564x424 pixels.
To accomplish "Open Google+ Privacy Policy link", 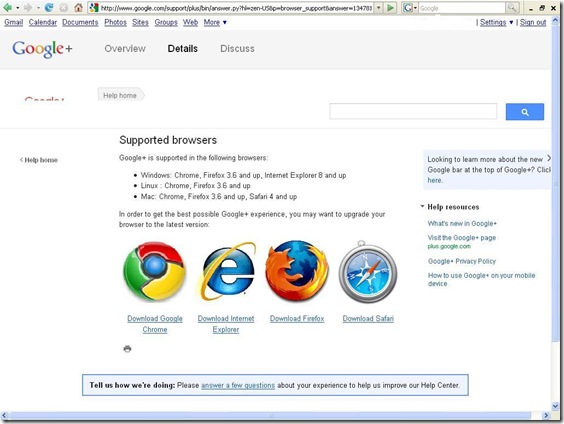I will point(461,261).
